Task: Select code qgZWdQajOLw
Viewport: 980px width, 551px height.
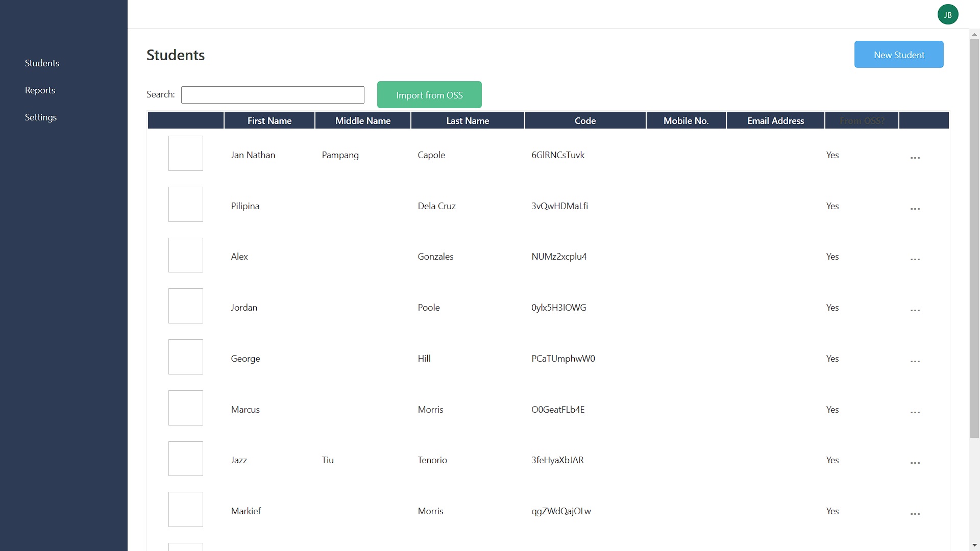Action: tap(561, 511)
